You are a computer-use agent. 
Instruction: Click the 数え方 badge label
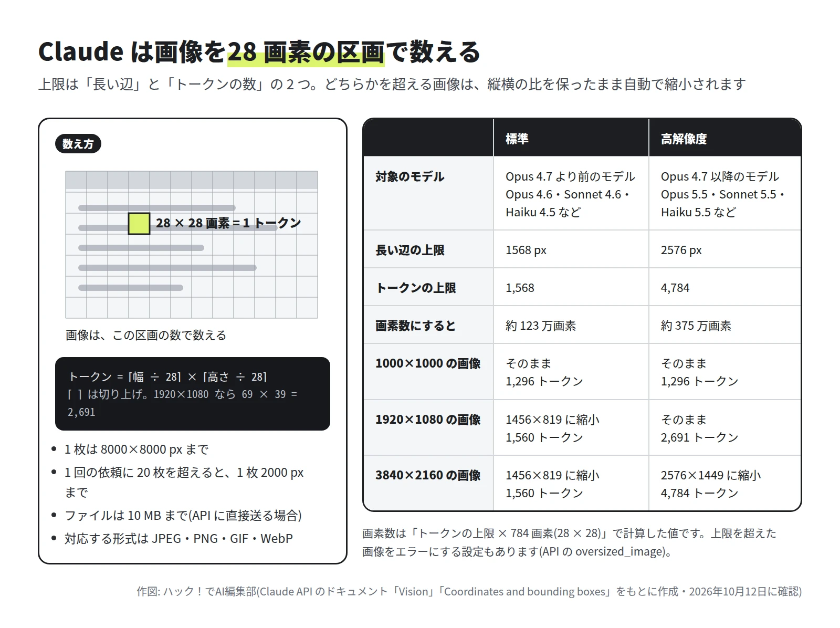coord(78,143)
